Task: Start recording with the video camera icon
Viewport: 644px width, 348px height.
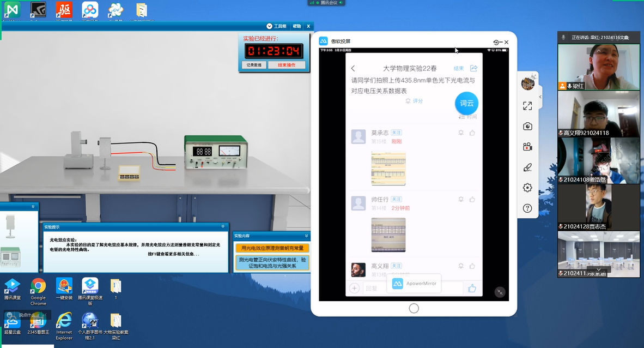Action: [527, 147]
